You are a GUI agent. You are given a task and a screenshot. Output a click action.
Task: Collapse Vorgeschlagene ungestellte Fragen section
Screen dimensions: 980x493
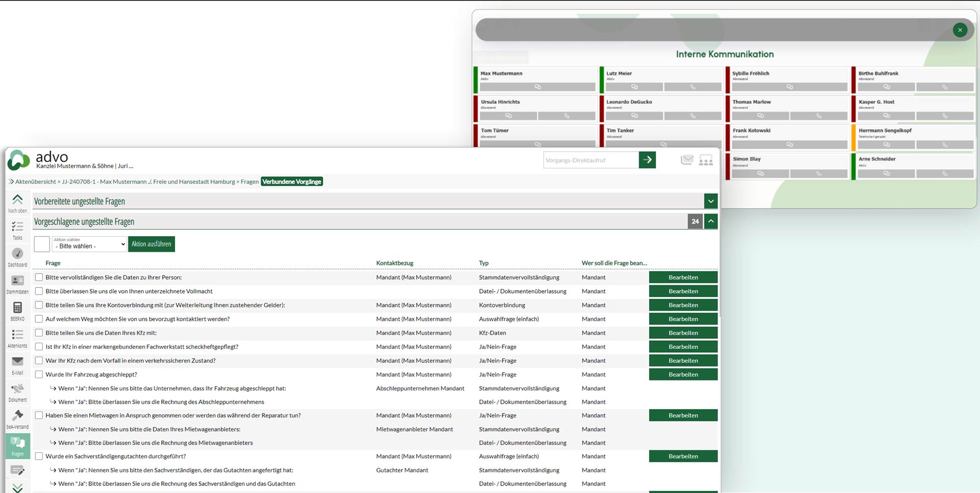[x=710, y=222]
